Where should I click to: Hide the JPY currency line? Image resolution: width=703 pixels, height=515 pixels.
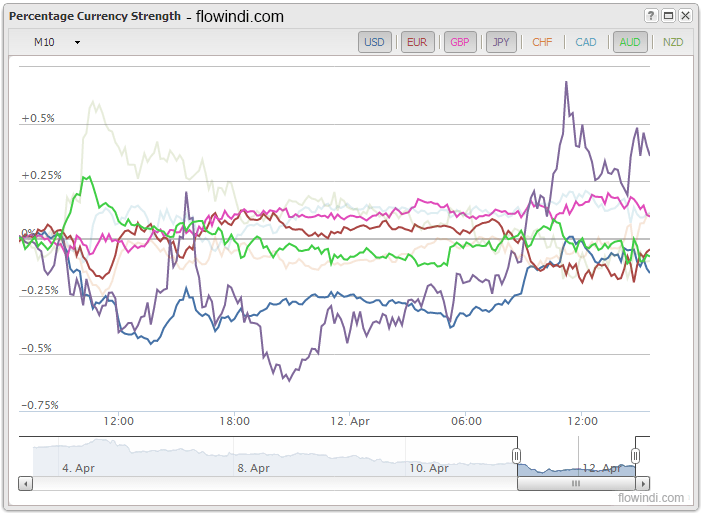pos(501,42)
